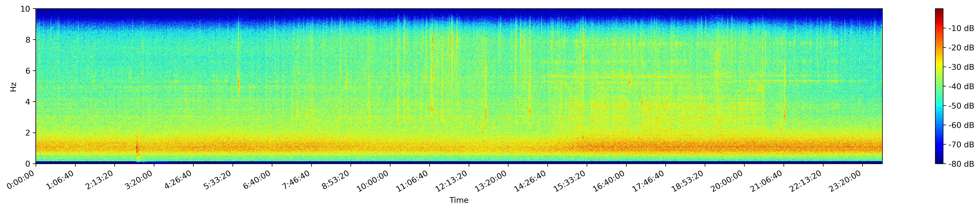980x210 pixels.
Task: Click the dark red burst near 1 Hz
Action: click(x=137, y=147)
